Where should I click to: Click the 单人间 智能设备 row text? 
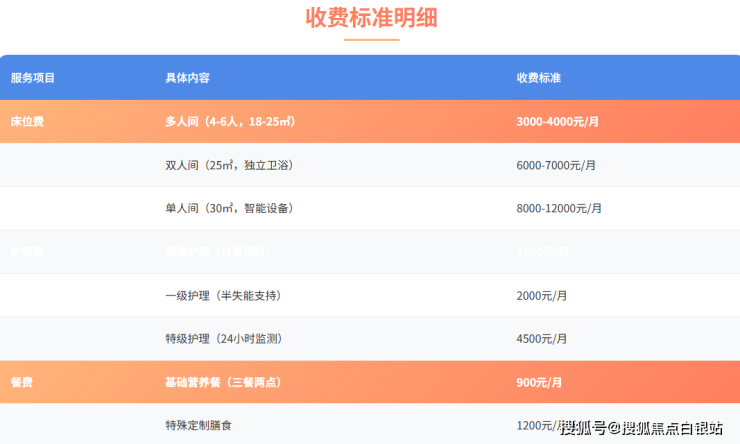click(x=229, y=209)
